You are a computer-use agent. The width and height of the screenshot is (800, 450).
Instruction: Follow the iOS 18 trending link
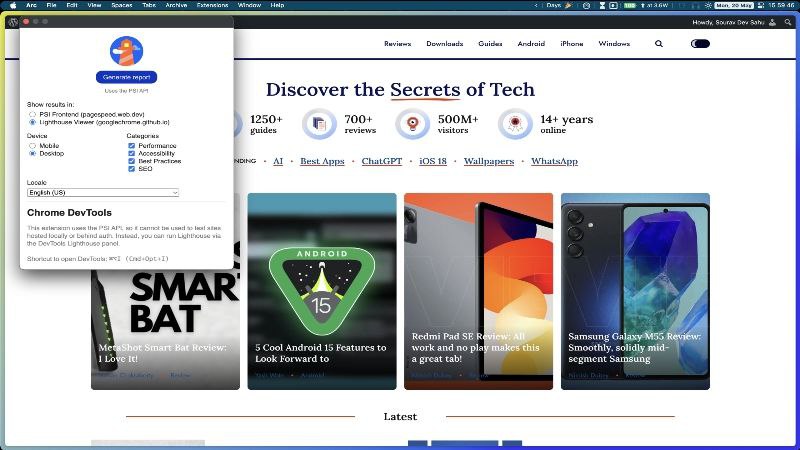tap(433, 161)
